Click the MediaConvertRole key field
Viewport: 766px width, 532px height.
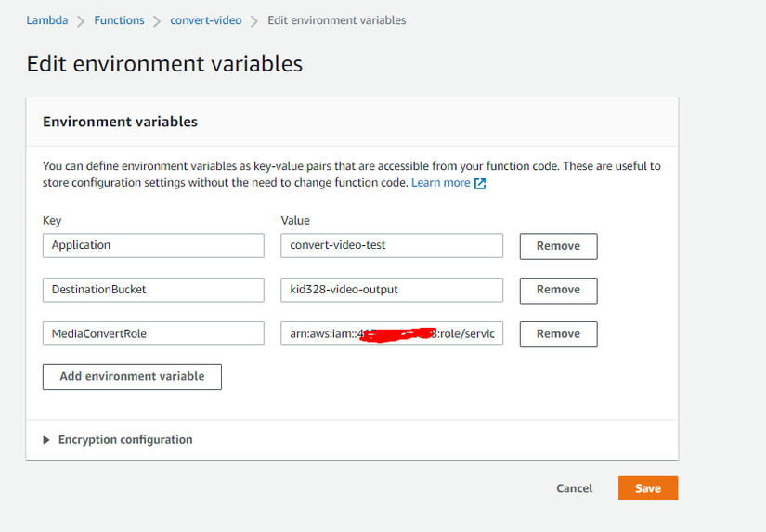153,333
